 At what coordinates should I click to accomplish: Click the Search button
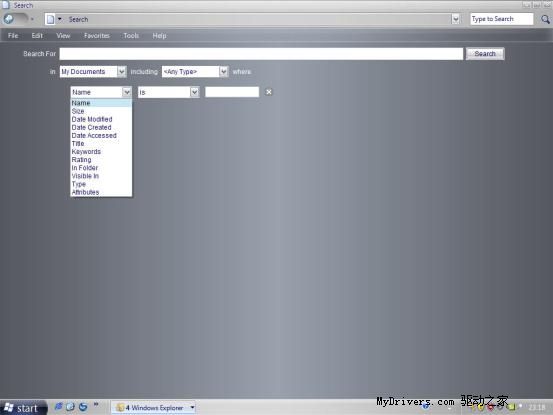click(485, 54)
